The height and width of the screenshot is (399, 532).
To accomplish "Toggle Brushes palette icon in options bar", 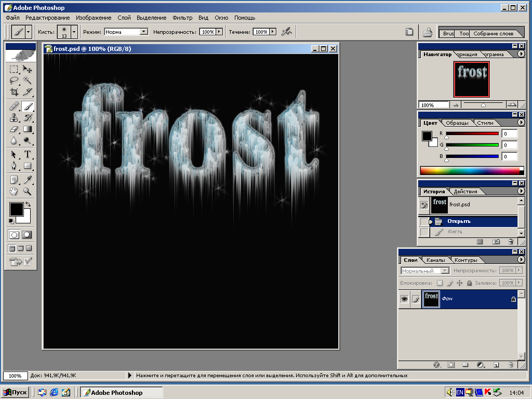I will (x=409, y=32).
